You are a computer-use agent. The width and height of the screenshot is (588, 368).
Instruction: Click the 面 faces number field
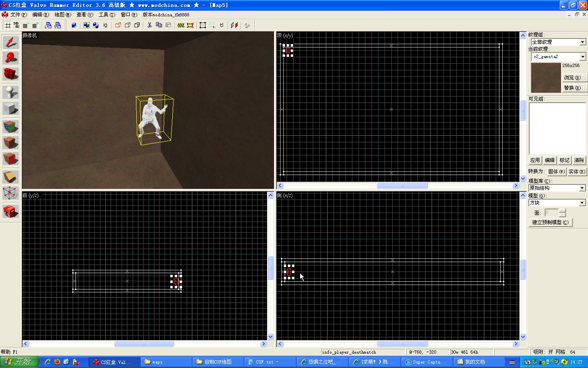(x=551, y=213)
